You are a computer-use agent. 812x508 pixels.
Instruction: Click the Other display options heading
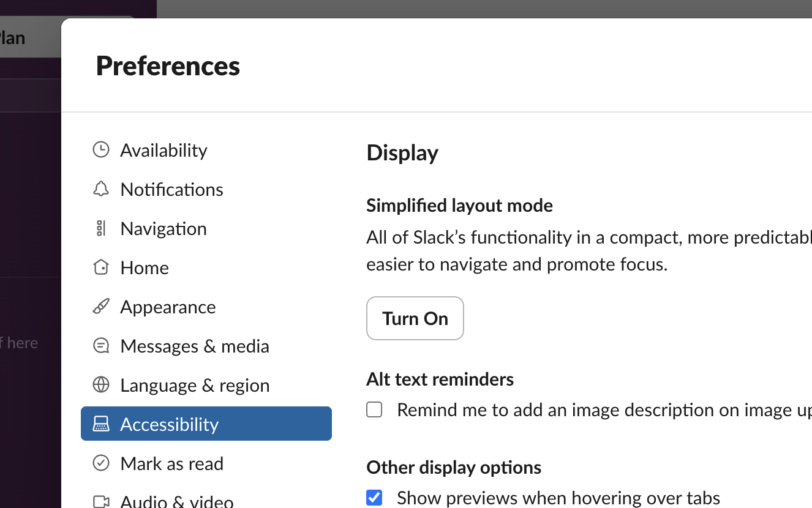[x=454, y=468]
